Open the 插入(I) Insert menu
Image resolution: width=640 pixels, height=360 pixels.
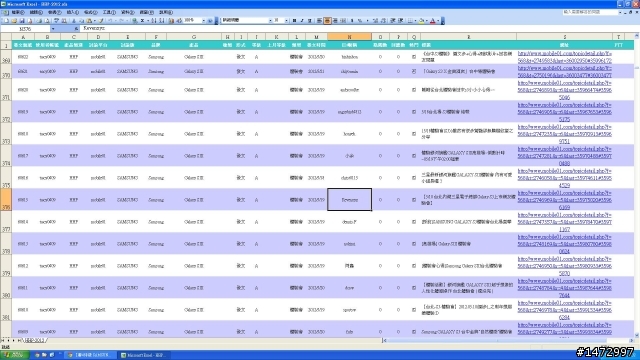tap(73, 13)
